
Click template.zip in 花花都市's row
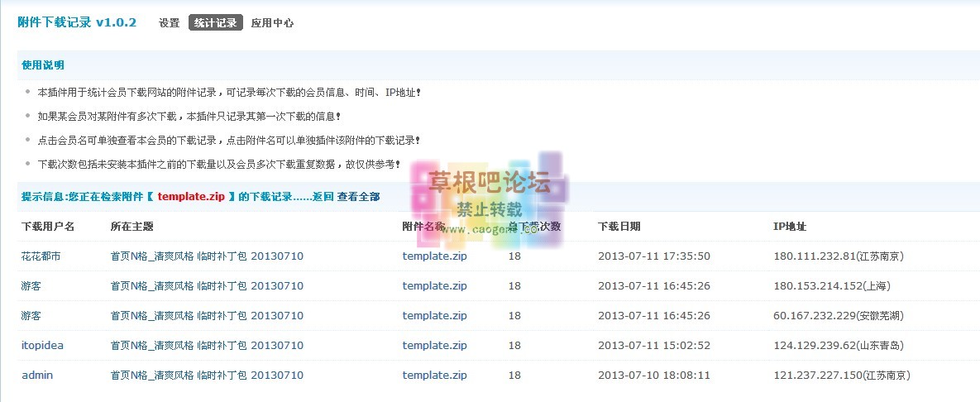click(x=434, y=256)
